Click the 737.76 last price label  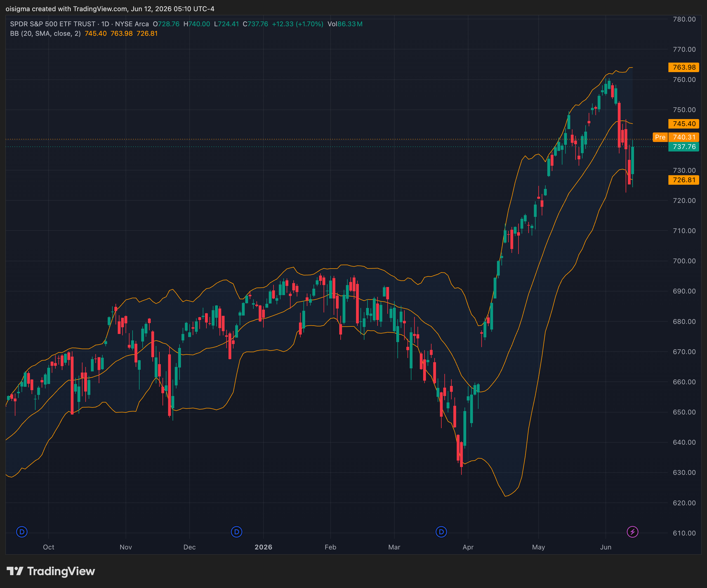coord(684,147)
